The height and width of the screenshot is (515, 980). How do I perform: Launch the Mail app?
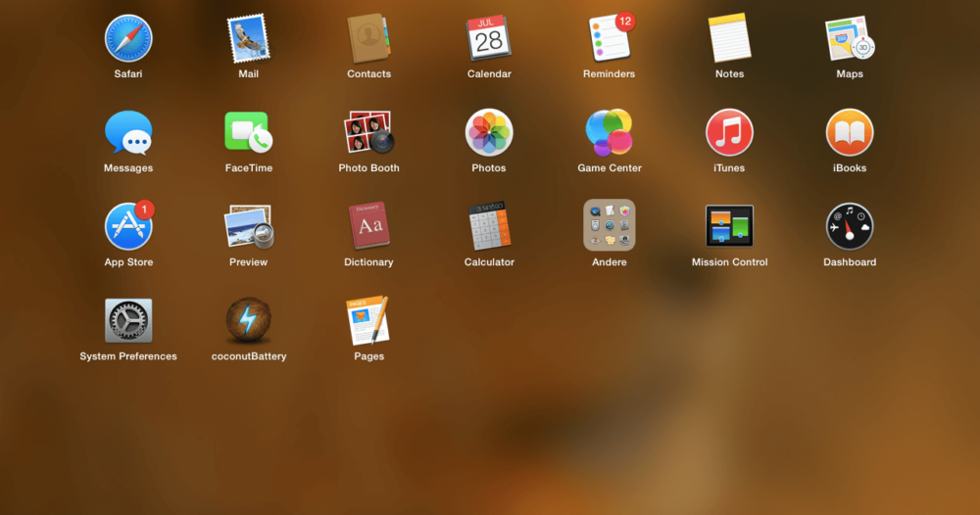[x=248, y=38]
